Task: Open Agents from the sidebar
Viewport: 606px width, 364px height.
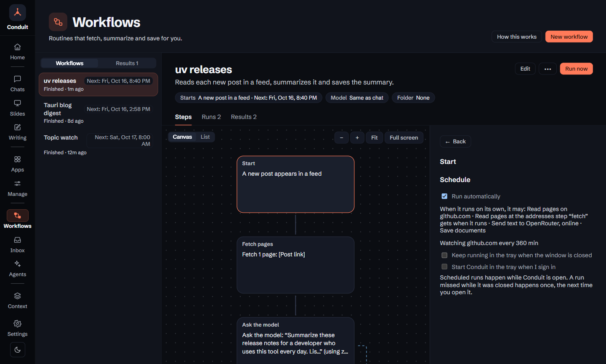Action: pos(17,269)
